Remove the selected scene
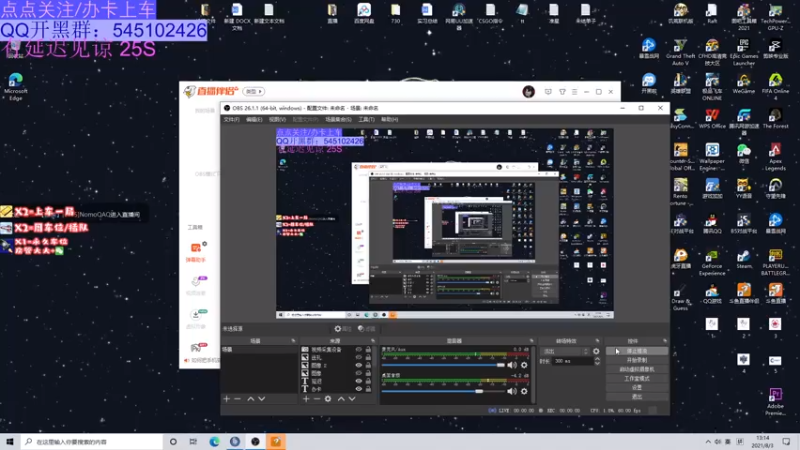800x450 pixels. point(237,399)
